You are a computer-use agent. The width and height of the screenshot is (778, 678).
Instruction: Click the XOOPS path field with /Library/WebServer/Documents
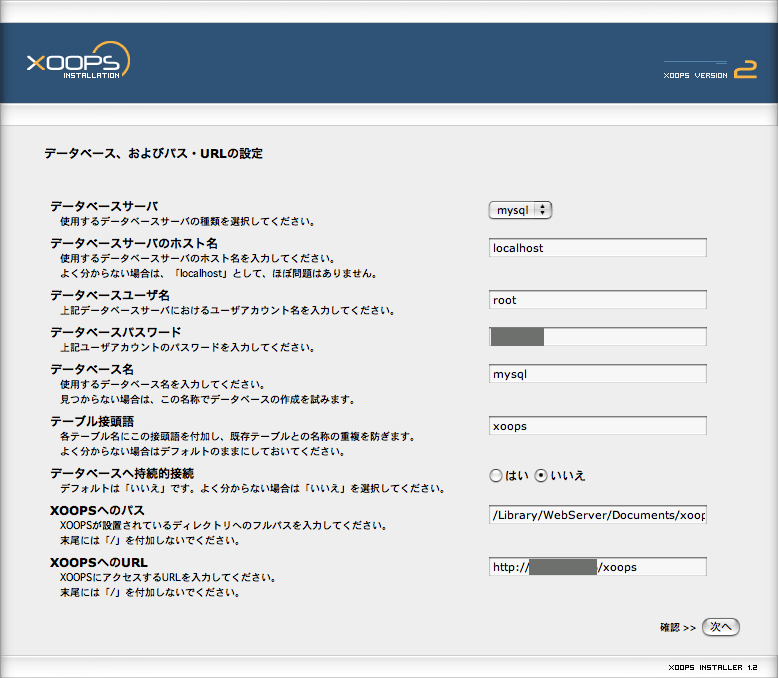(597, 515)
